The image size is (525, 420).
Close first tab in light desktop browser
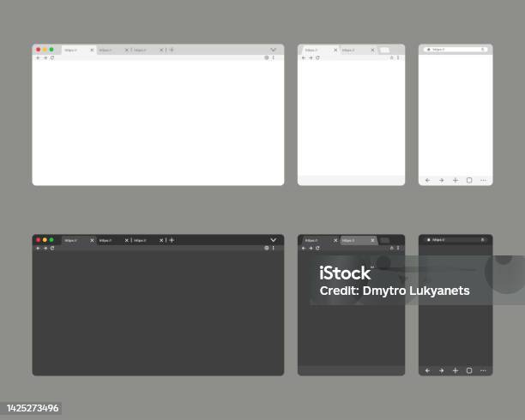pyautogui.click(x=92, y=51)
